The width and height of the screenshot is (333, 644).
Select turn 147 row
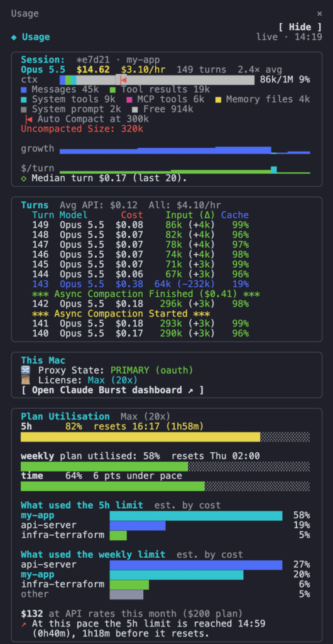click(141, 245)
